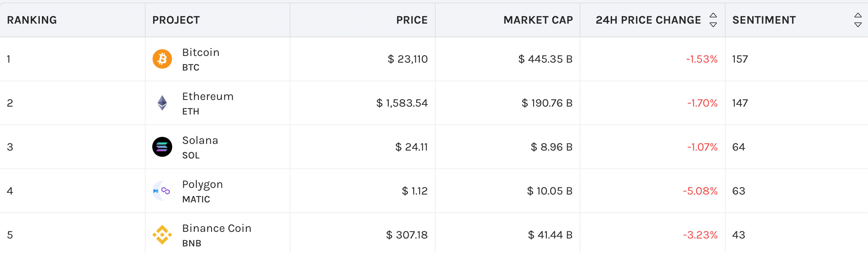Click the SENTIMENT header text
The height and width of the screenshot is (253, 868).
(764, 20)
